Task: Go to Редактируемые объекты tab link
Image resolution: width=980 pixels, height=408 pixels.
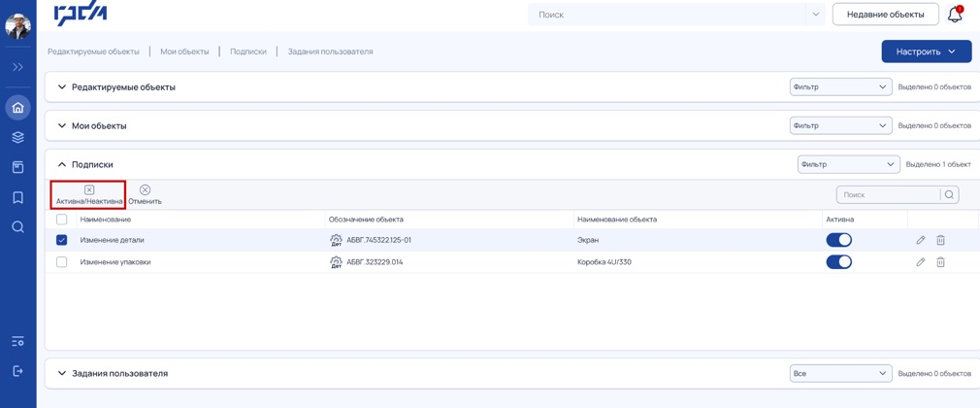Action: pyautogui.click(x=94, y=51)
